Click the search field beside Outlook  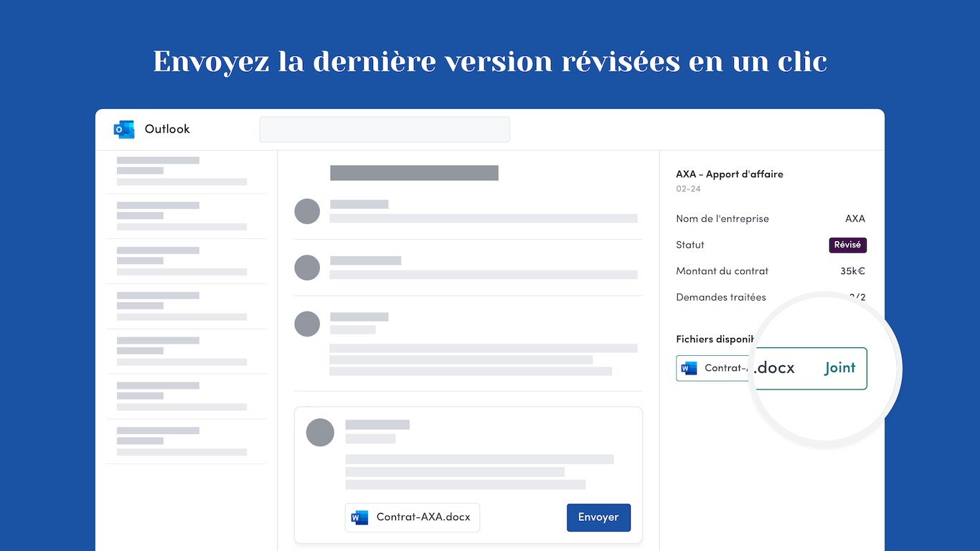(385, 130)
